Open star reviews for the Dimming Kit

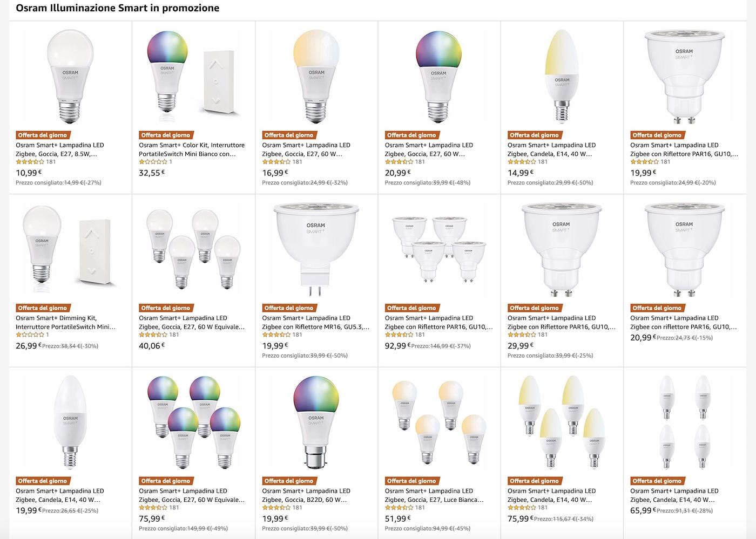coord(30,335)
